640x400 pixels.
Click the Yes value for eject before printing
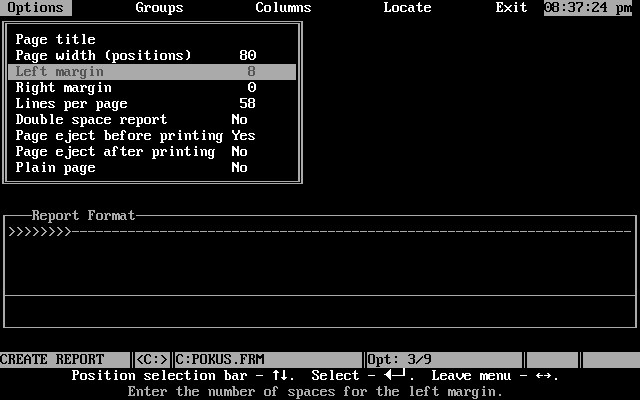(243, 136)
